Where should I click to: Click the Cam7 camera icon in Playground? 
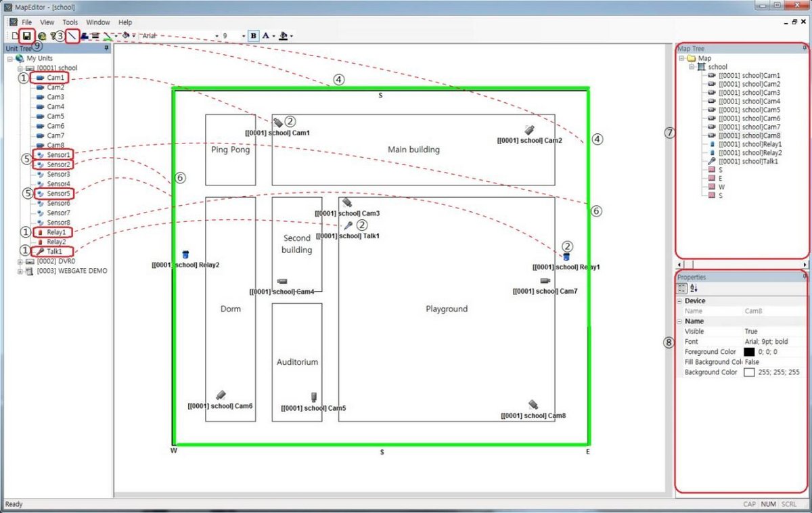pos(545,281)
